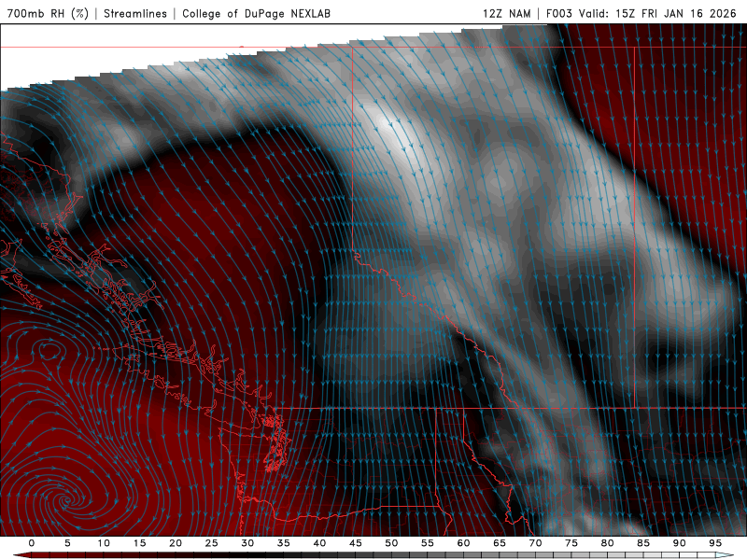Click the 90 label on the color scale
The image size is (747, 560).
click(x=679, y=543)
